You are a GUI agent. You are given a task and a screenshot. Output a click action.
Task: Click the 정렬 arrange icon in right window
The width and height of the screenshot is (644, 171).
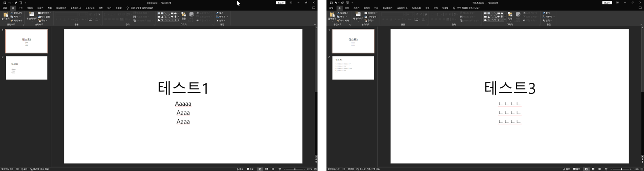510,15
